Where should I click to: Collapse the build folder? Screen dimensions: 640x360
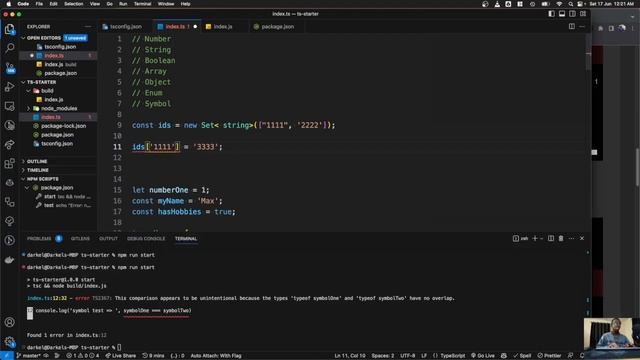pos(29,91)
